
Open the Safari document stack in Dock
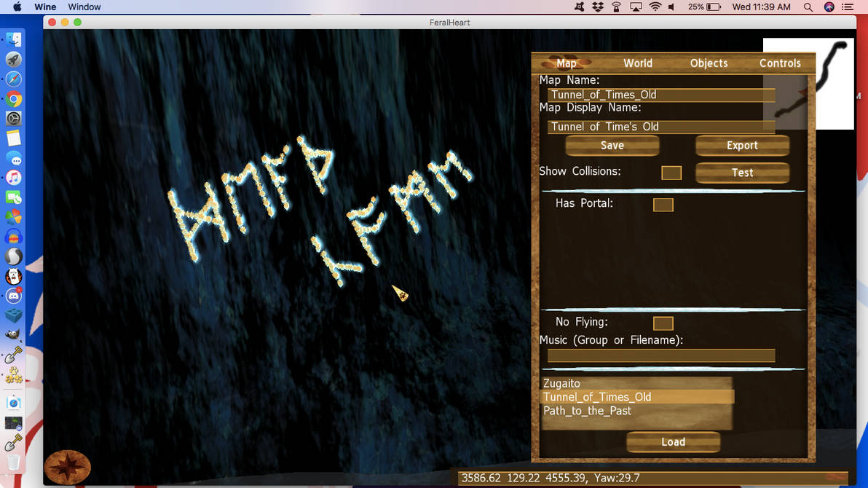tap(14, 404)
